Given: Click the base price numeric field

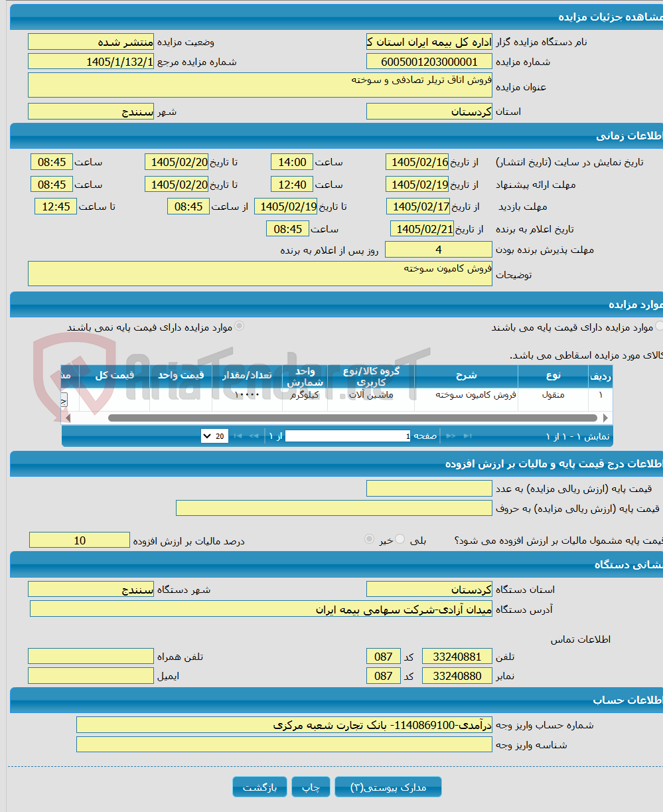Looking at the screenshot, I should (x=429, y=489).
